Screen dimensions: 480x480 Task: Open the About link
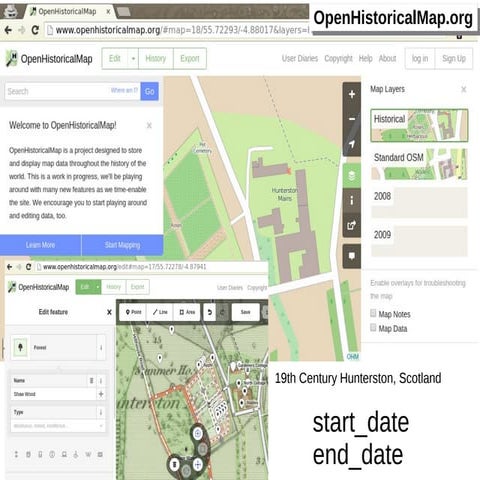point(387,59)
